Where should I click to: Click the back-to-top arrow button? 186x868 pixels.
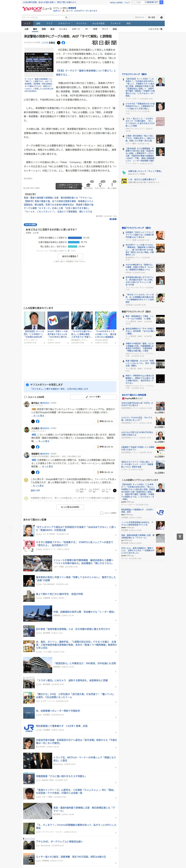click(180, 536)
